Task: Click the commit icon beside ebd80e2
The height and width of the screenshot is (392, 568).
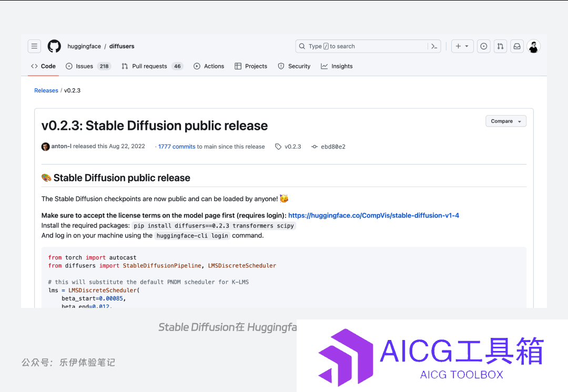Action: tap(315, 147)
